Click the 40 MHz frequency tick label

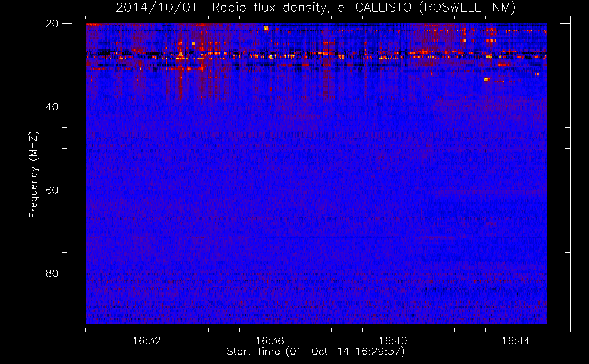[x=52, y=107]
